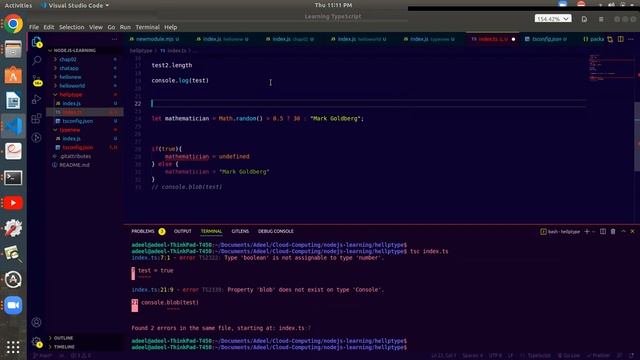Image resolution: width=640 pixels, height=360 pixels.
Task: Open Source Control view with 1K+ badge
Action: 37,80
